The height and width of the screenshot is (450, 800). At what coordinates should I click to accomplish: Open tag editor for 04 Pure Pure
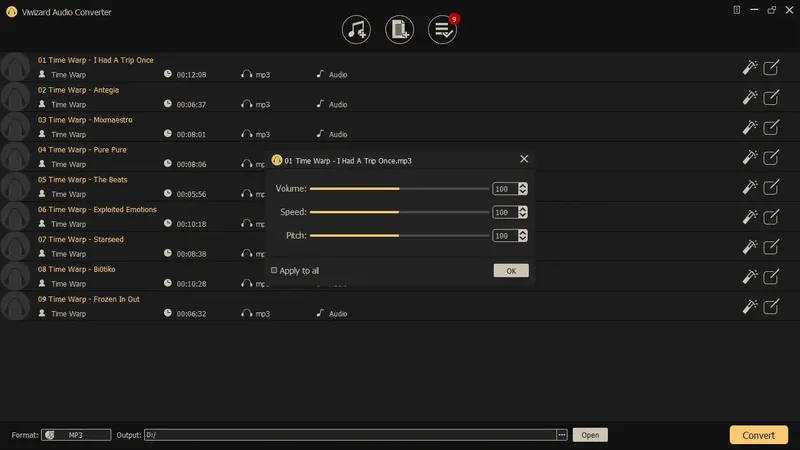pos(771,157)
